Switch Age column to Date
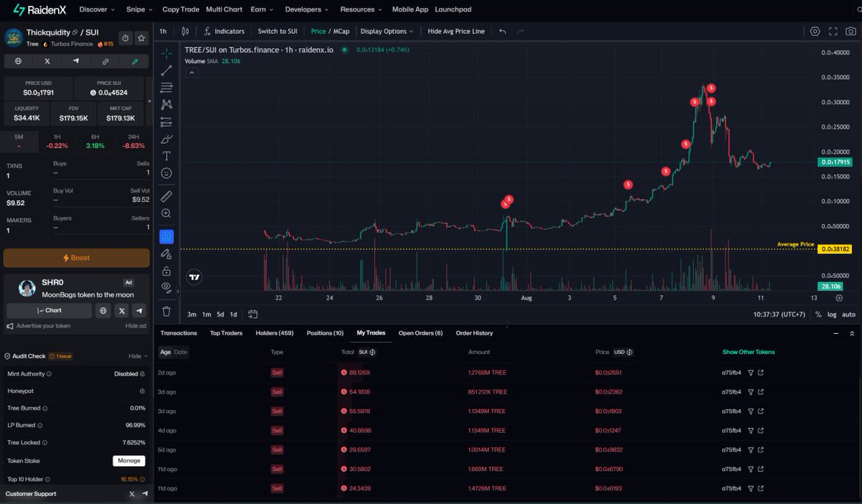The image size is (862, 504). pyautogui.click(x=180, y=352)
